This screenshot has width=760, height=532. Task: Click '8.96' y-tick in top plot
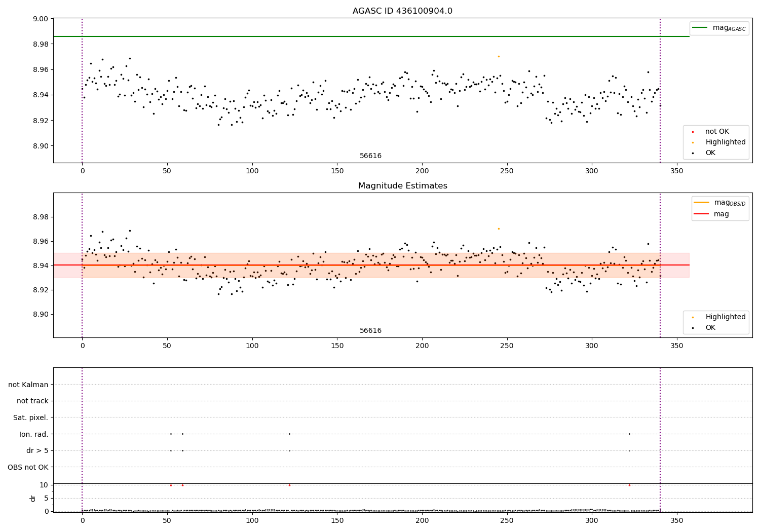[x=41, y=69]
